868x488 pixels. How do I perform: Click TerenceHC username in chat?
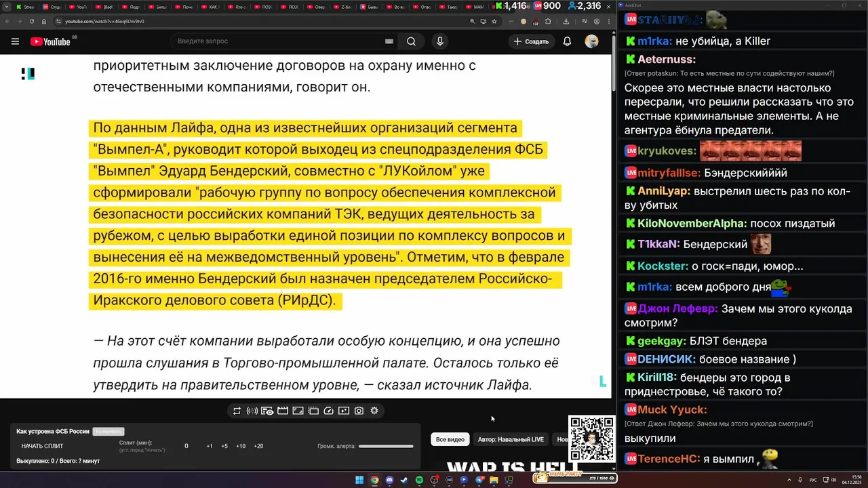pos(669,459)
